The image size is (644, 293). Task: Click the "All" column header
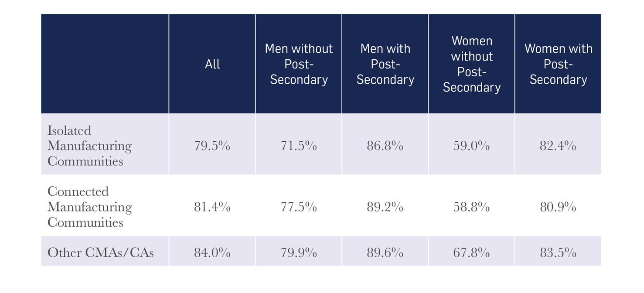point(212,64)
